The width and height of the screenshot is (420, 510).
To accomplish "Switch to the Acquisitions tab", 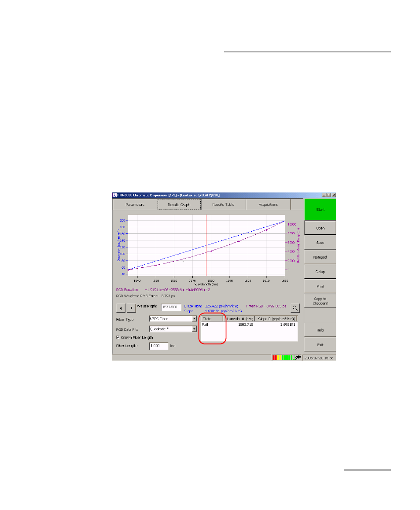I will pos(268,205).
